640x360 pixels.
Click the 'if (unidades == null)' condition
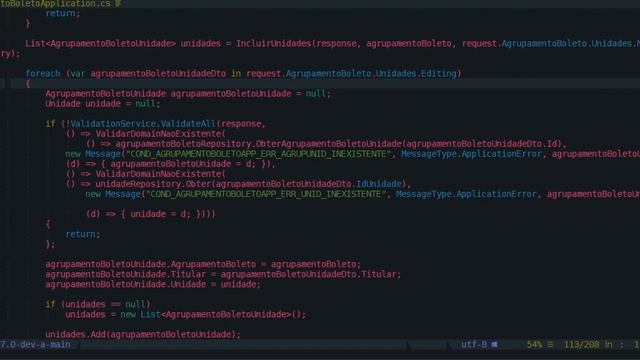[98, 304]
